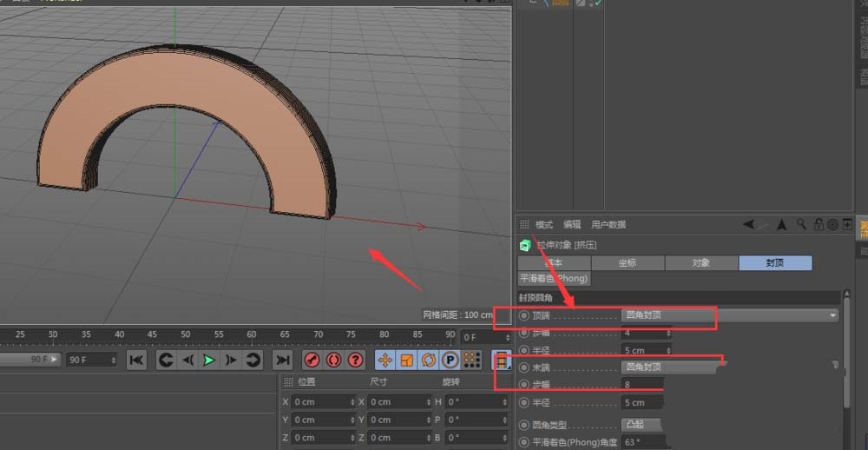
Task: Open the 圆角类型 凸起 dropdown
Action: point(642,425)
